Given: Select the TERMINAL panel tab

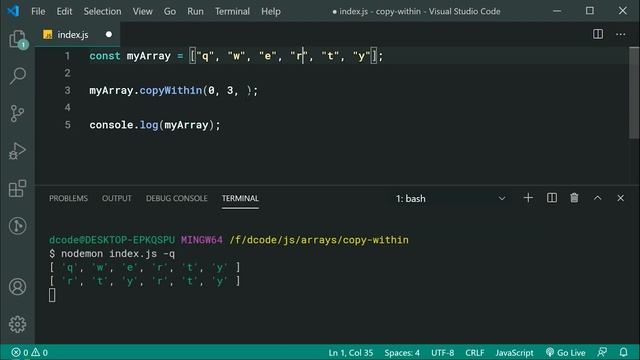Looking at the screenshot, I should (x=240, y=198).
